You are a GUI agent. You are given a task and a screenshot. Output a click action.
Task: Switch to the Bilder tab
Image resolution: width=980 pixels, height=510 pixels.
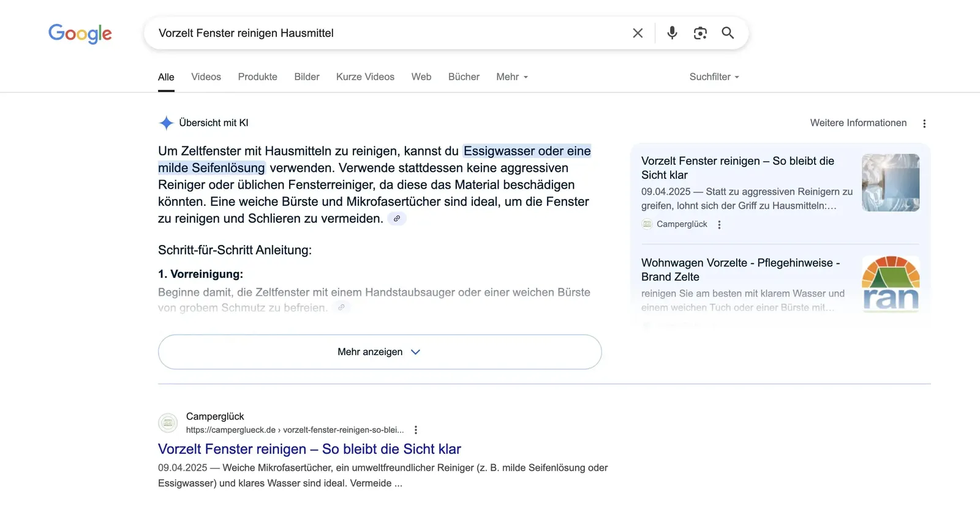pyautogui.click(x=307, y=77)
